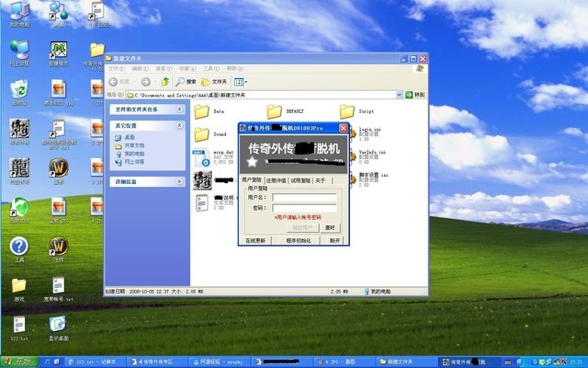Click the Back arrow in Explorer toolbar

(113, 82)
